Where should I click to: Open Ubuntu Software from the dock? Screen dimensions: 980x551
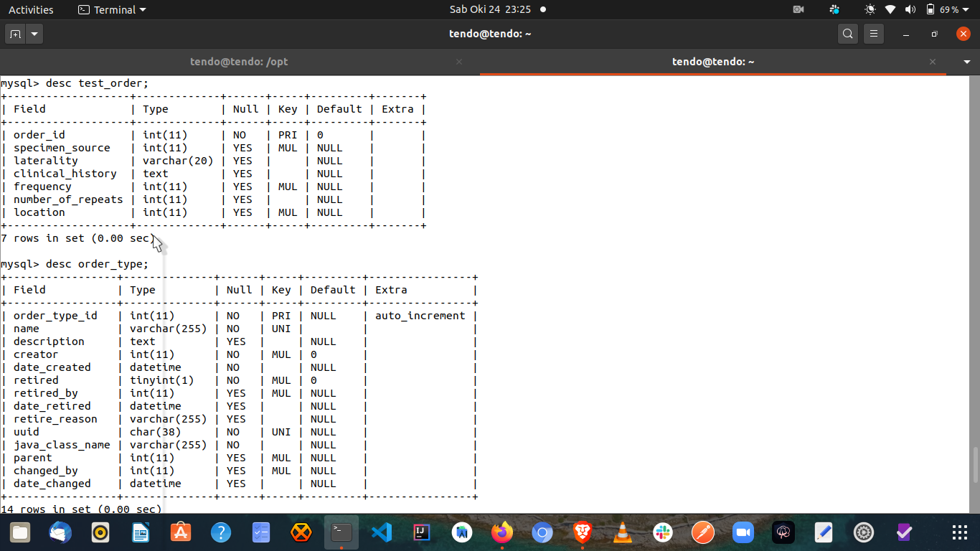(x=181, y=532)
